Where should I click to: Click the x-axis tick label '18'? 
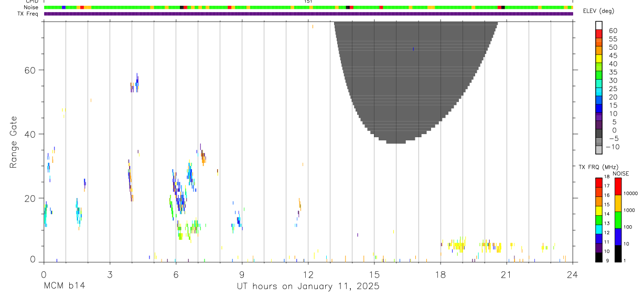pyautogui.click(x=440, y=274)
